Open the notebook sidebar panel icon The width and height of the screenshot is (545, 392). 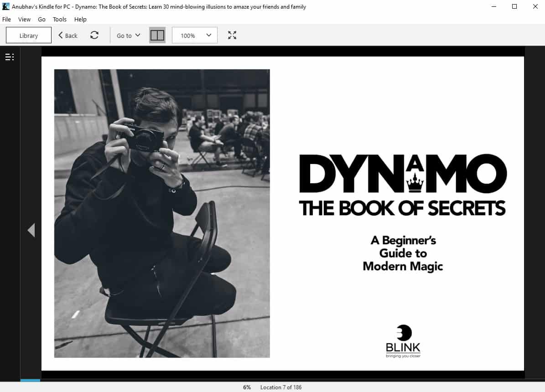coord(9,57)
